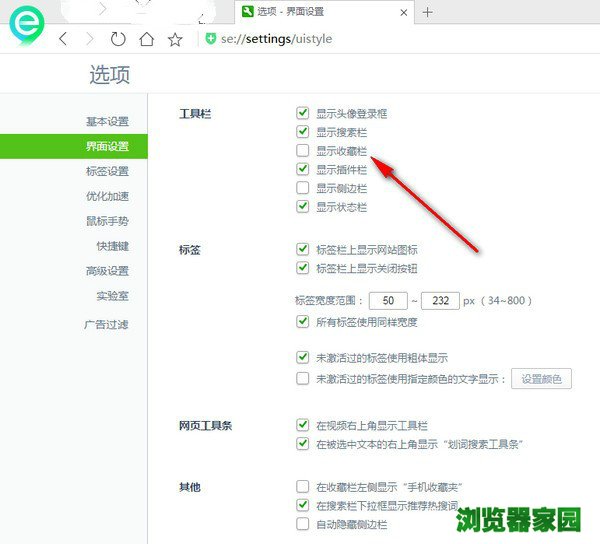Reload the page with refresh icon
The height and width of the screenshot is (544, 600).
point(118,39)
